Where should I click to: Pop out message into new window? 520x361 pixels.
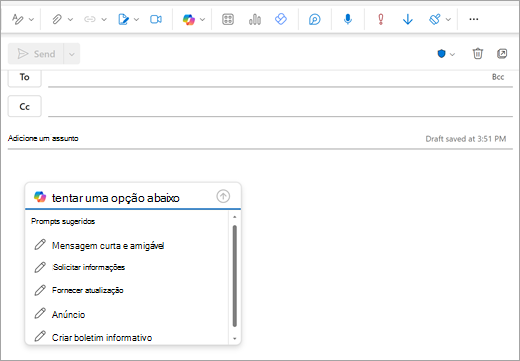coord(502,53)
